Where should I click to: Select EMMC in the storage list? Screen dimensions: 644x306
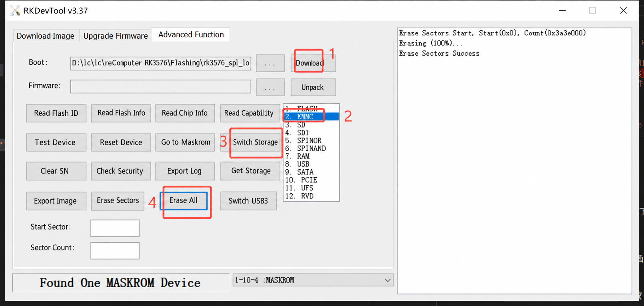311,117
